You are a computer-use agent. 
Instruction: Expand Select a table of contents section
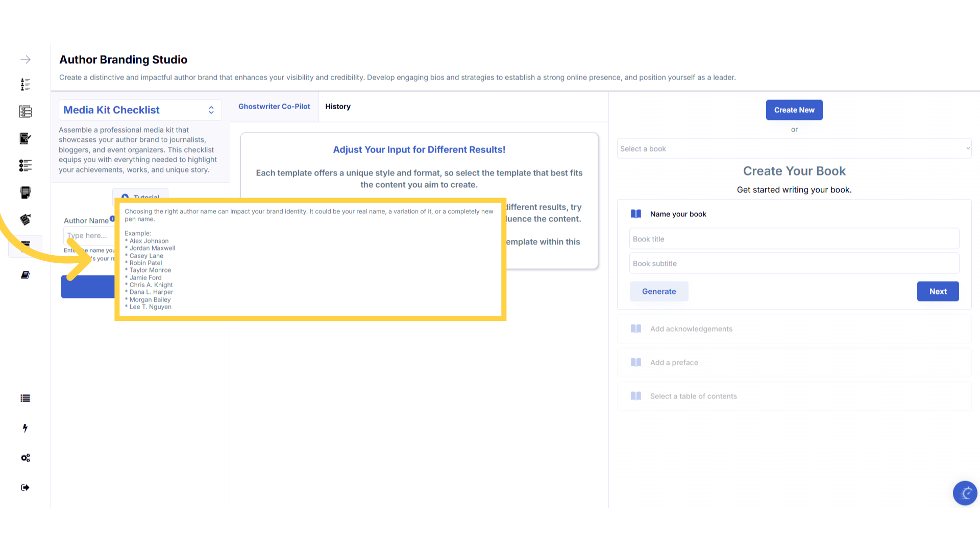tap(693, 396)
